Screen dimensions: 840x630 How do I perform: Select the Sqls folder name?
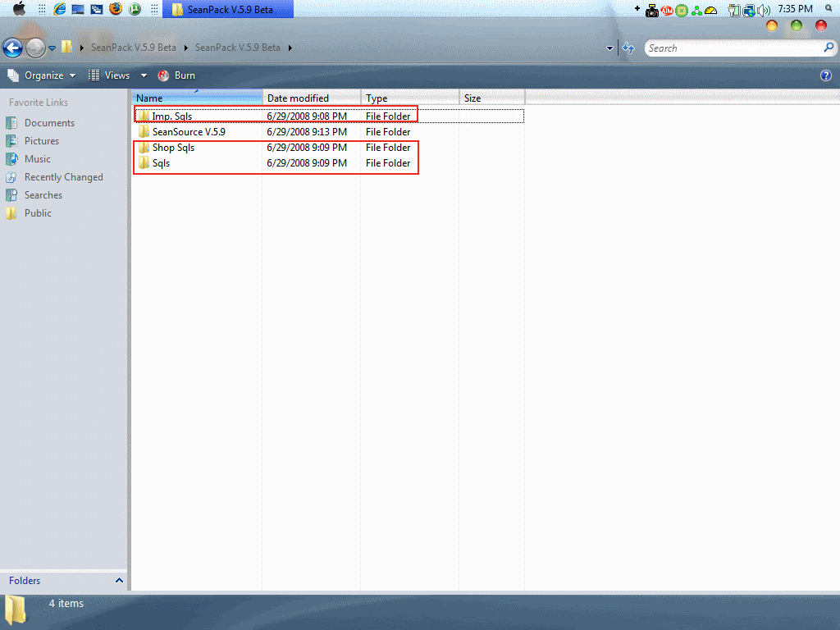[161, 163]
